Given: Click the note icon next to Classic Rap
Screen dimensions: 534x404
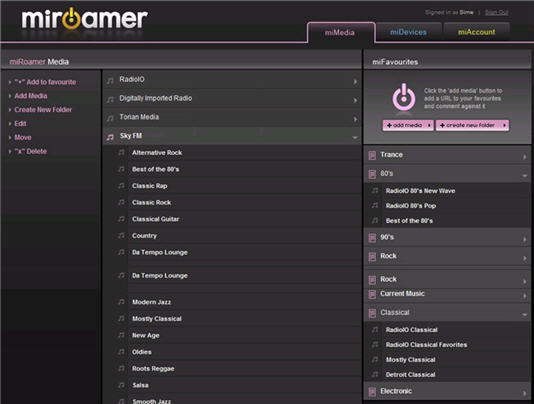Looking at the screenshot, I should point(121,186).
